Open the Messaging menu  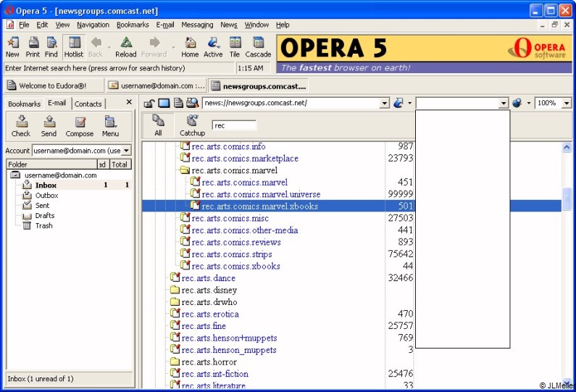(197, 25)
